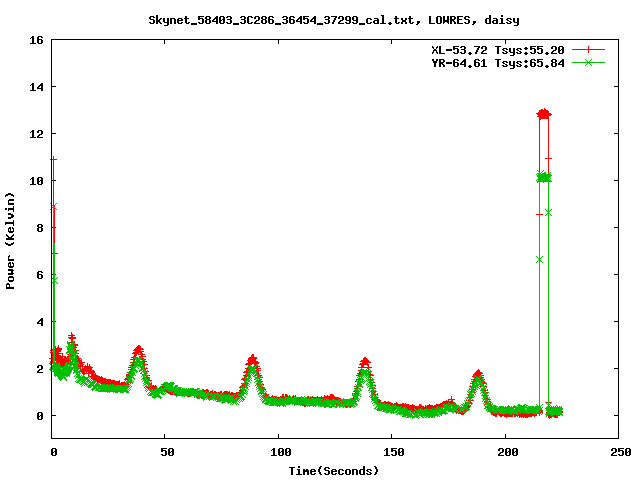Click the y-axis tick label 2
Screen dimensions: 640x480
click(x=40, y=369)
